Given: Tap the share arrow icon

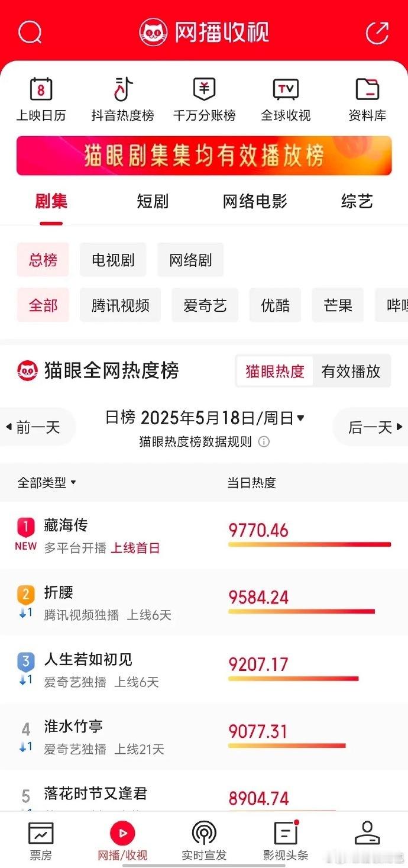Looking at the screenshot, I should coord(377,33).
